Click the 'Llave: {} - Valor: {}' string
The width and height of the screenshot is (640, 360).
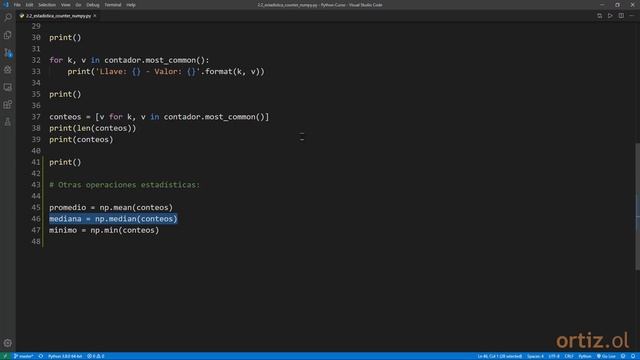pos(148,71)
